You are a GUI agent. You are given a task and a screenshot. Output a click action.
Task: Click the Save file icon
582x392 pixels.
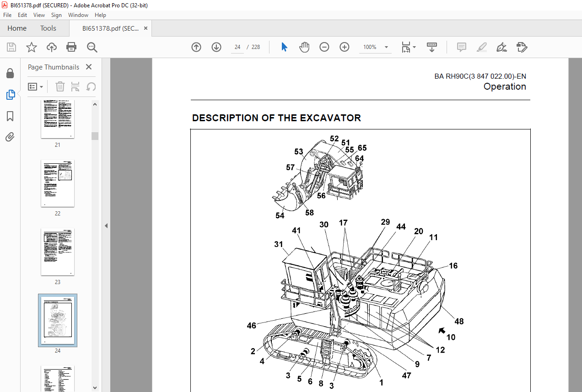pos(11,47)
